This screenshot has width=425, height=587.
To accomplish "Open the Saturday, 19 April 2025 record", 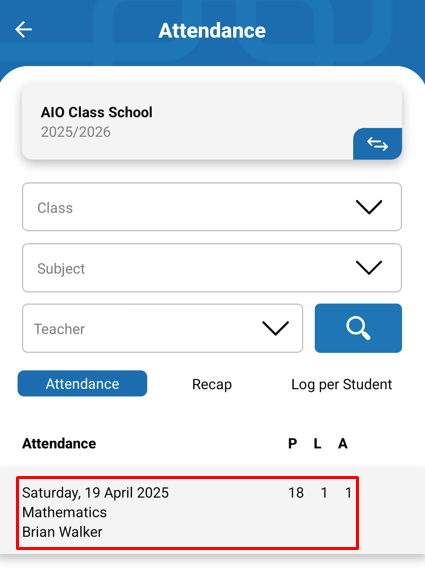I will coord(187,513).
